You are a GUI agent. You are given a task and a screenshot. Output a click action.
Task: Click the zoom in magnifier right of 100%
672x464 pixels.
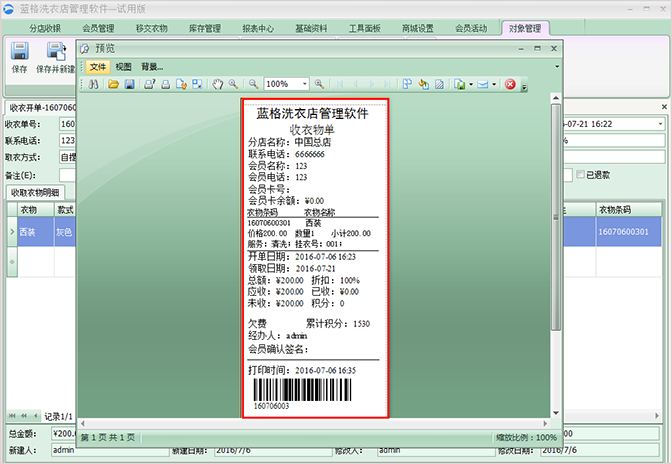pyautogui.click(x=319, y=85)
